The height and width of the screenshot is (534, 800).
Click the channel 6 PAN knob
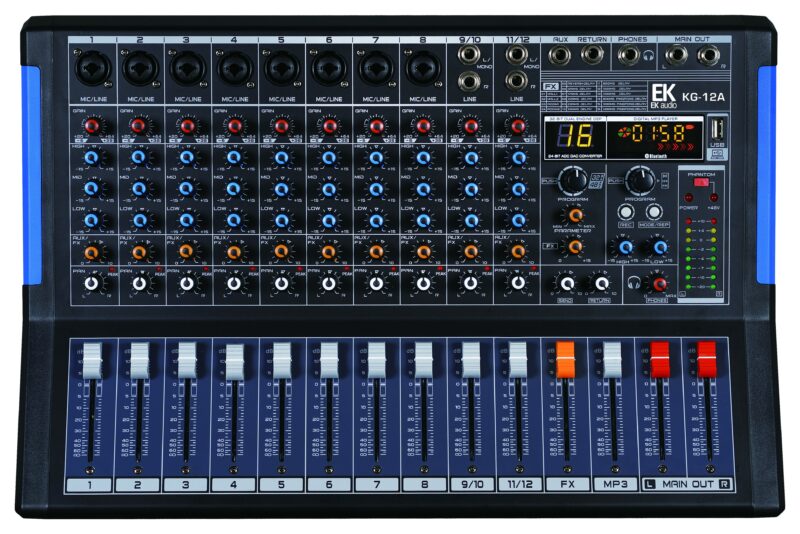click(x=329, y=284)
